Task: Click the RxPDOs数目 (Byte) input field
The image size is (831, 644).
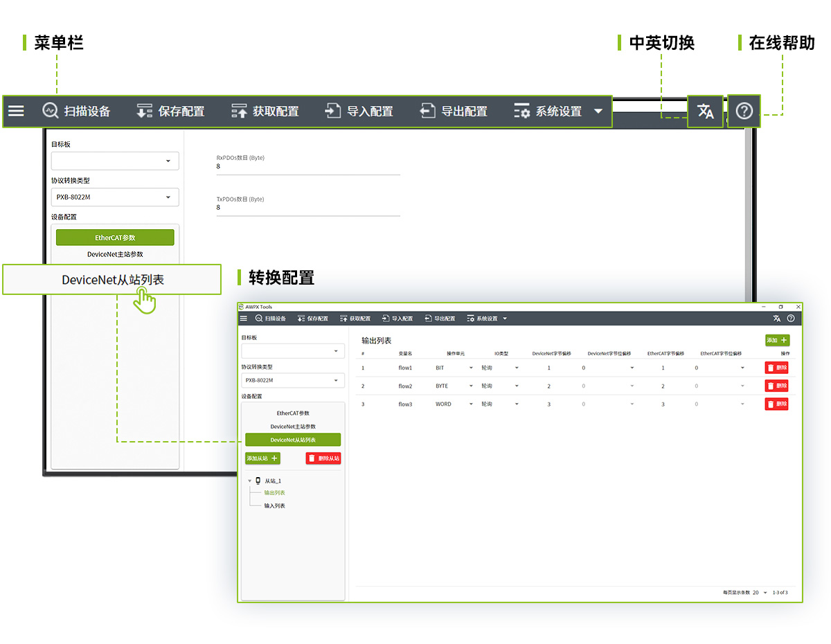Action: click(307, 167)
